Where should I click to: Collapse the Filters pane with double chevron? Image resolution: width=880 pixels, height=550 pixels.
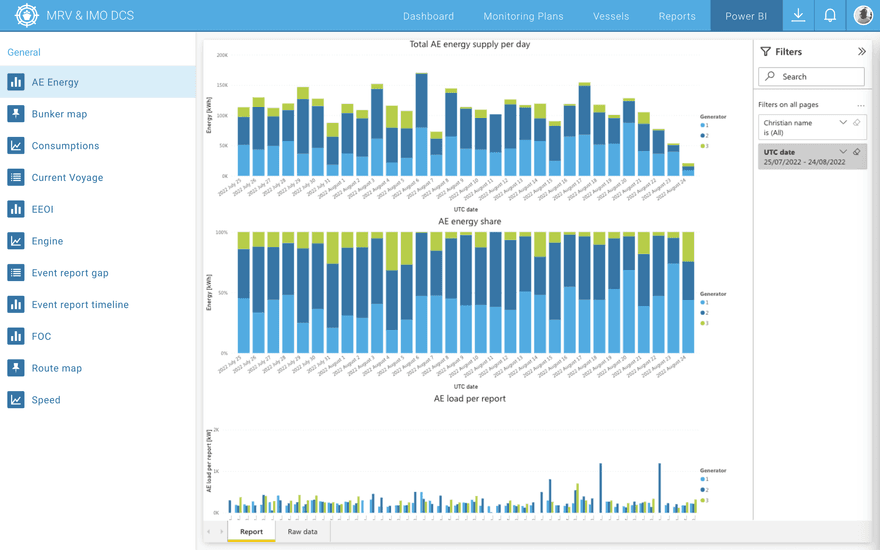(x=861, y=52)
